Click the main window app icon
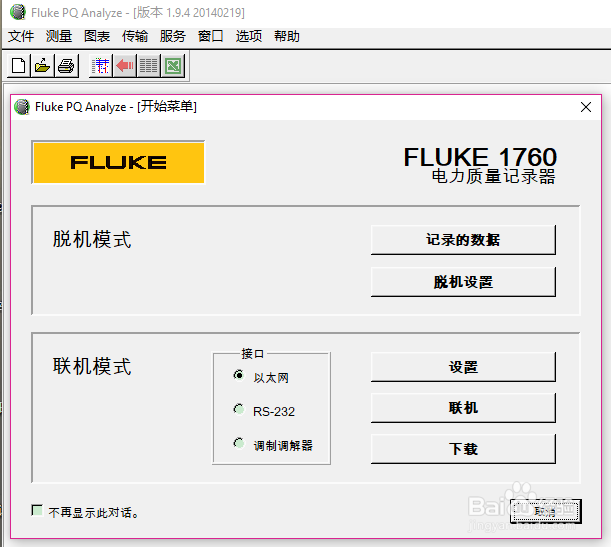 click(x=18, y=12)
